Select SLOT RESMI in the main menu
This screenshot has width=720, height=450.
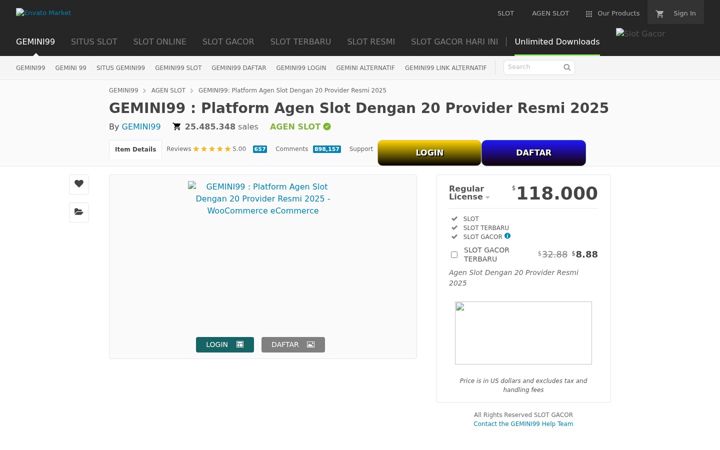371,41
